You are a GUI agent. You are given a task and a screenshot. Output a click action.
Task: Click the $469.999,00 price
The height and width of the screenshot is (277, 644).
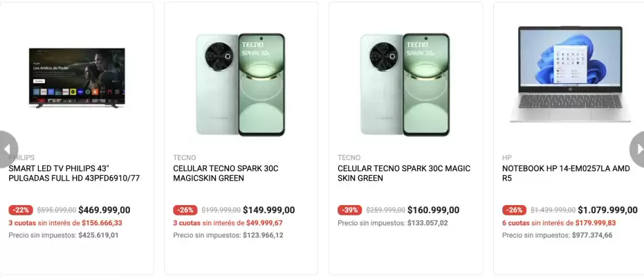[104, 210]
